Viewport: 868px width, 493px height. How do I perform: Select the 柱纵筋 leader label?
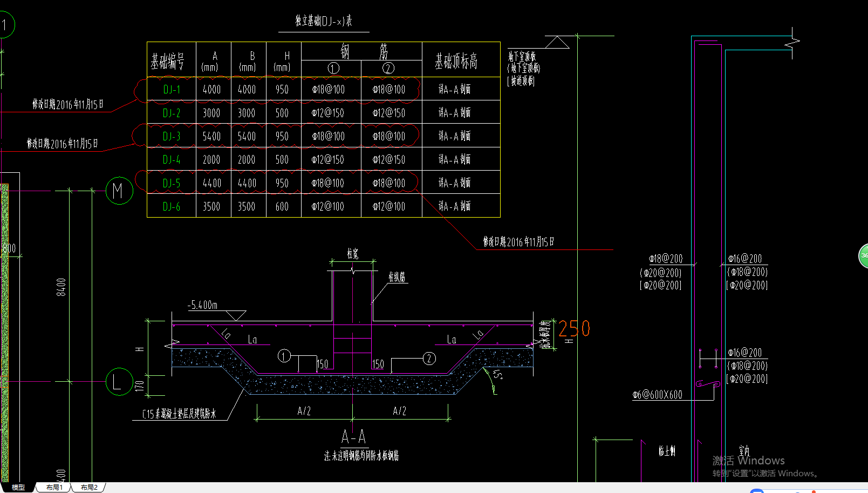click(397, 277)
